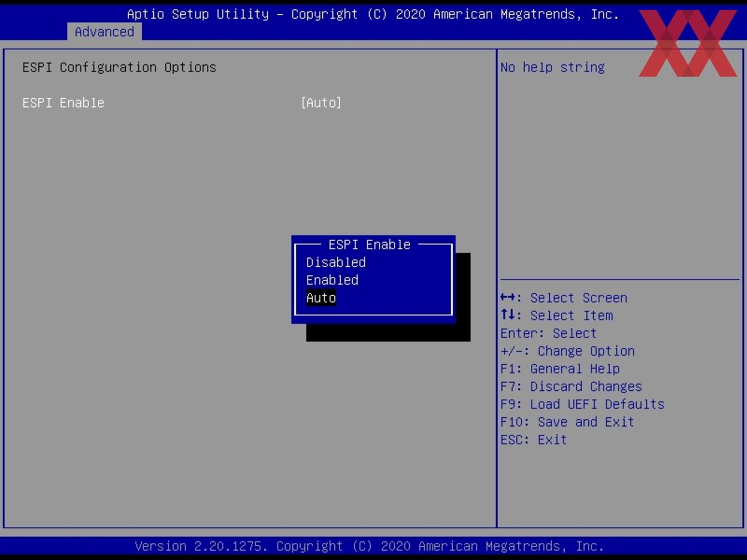Click the Version 2.20.1275 footer text
This screenshot has width=747, height=560.
pyautogui.click(x=369, y=546)
